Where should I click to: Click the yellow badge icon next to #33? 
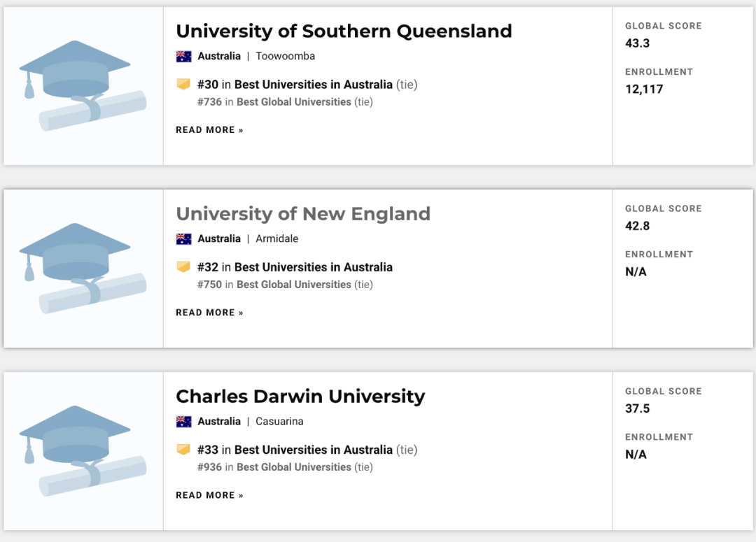[183, 450]
